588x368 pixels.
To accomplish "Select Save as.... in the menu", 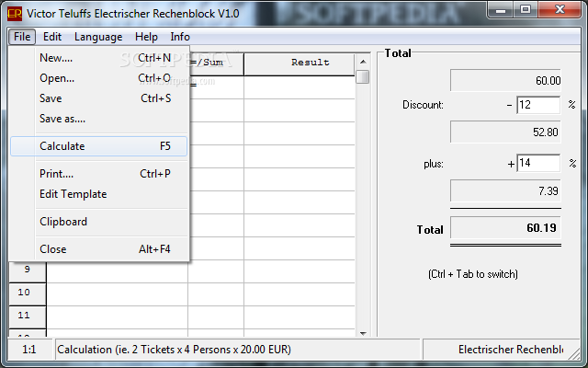I will [99, 119].
